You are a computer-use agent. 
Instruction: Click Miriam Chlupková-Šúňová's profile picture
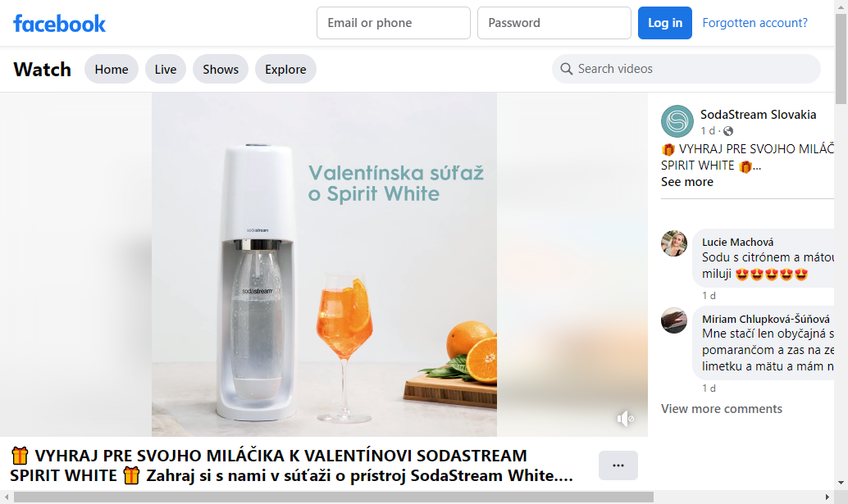(x=674, y=320)
